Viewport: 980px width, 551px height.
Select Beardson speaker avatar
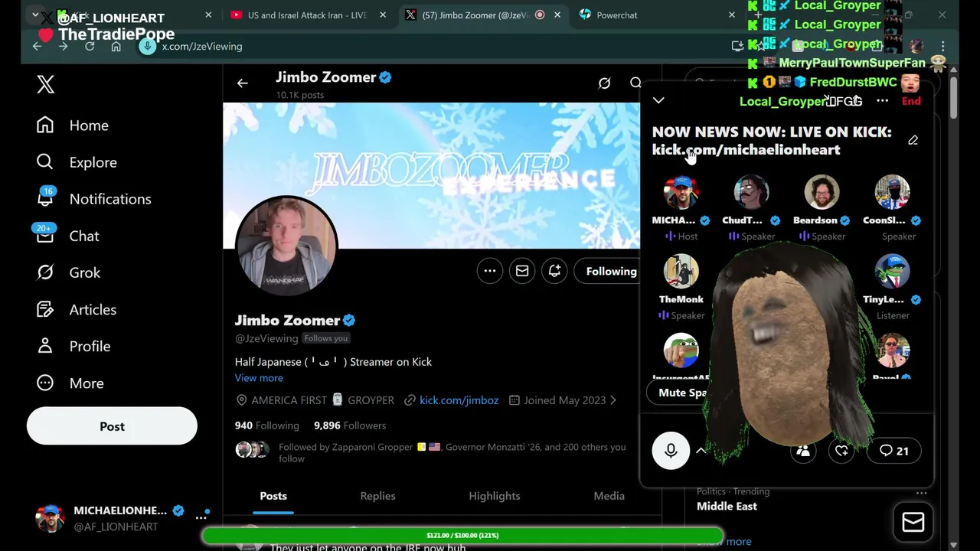click(822, 193)
